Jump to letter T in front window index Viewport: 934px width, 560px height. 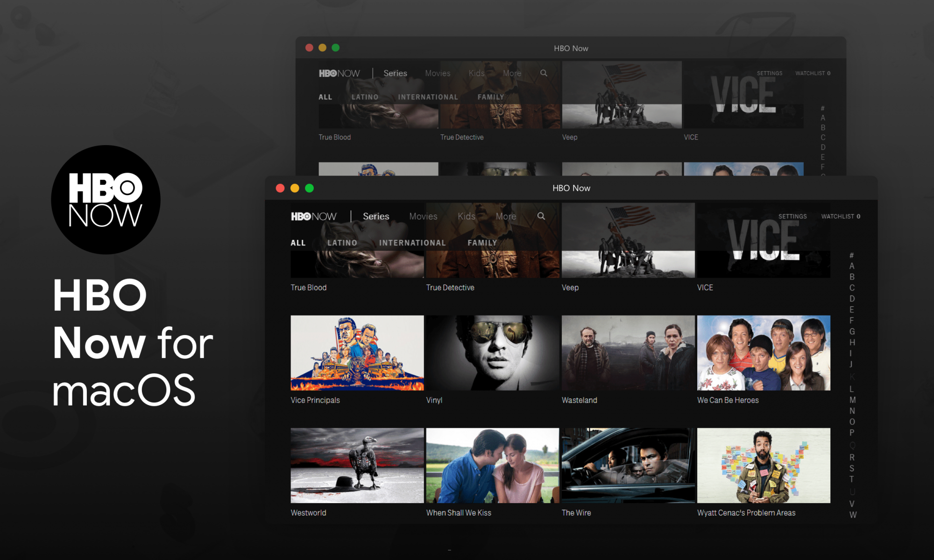pyautogui.click(x=852, y=479)
